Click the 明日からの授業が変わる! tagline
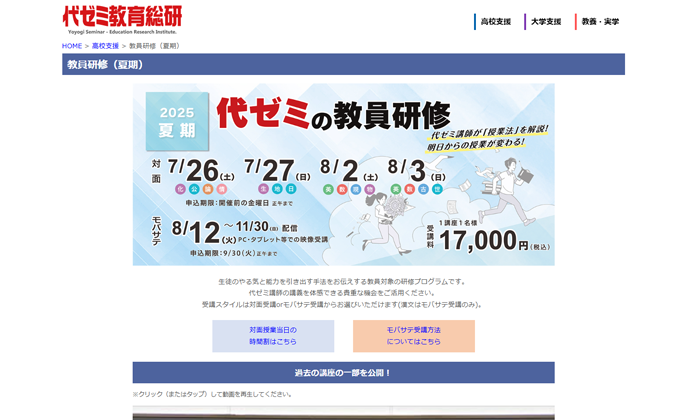This screenshot has width=700, height=420. [476, 145]
